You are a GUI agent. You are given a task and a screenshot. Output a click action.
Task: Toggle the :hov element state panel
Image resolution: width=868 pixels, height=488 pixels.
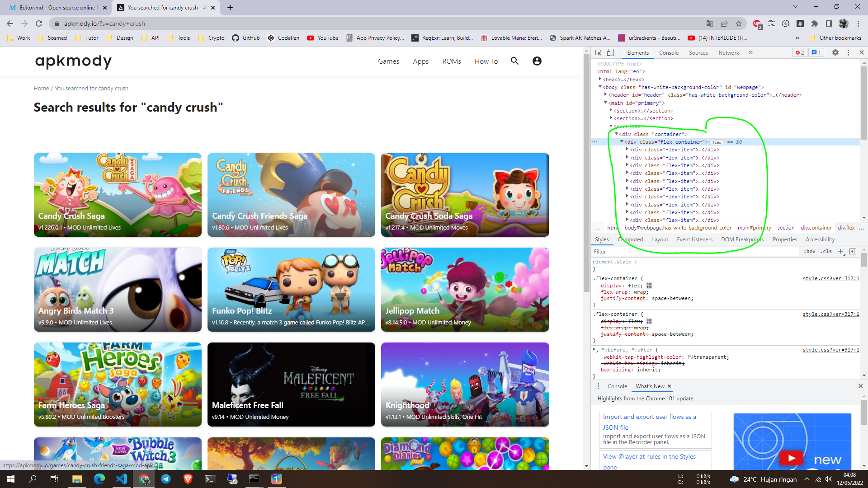(809, 252)
